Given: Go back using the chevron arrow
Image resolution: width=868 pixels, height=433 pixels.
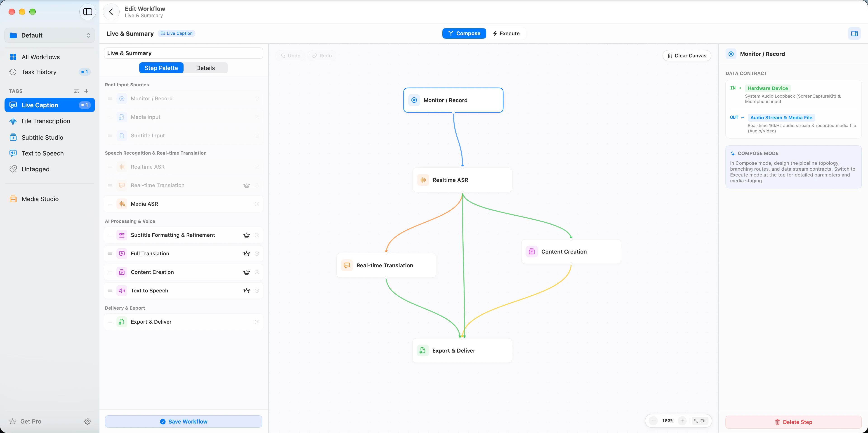Looking at the screenshot, I should tap(111, 12).
